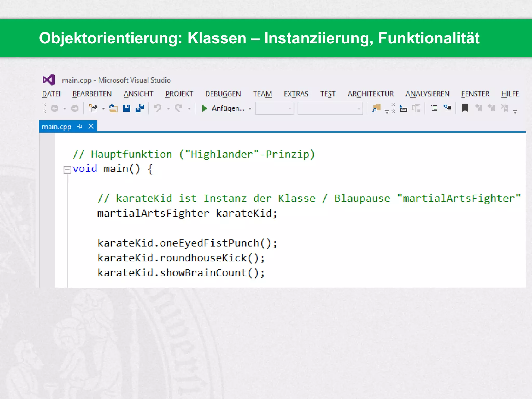Open the DATEI menu
This screenshot has height=399, width=532.
(x=51, y=94)
